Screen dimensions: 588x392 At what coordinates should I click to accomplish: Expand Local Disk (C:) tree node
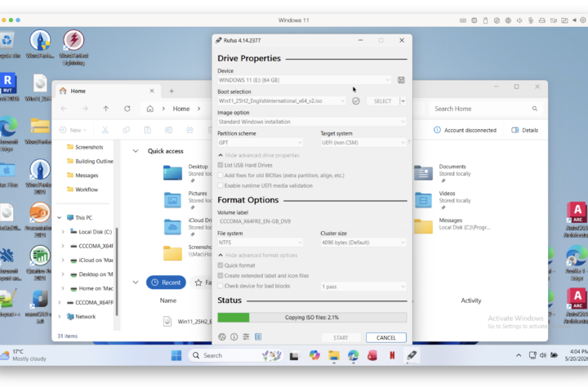63,232
